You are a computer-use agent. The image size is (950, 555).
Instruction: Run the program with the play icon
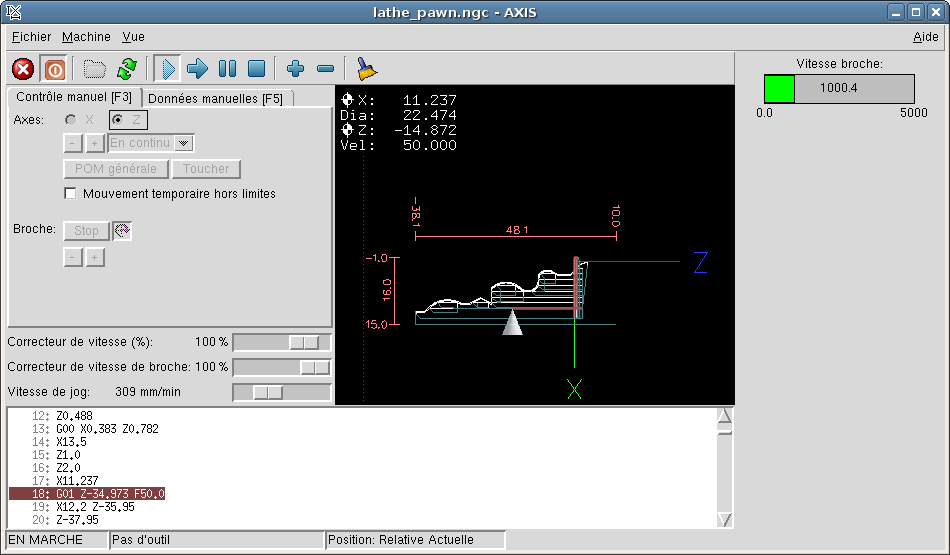coord(167,69)
